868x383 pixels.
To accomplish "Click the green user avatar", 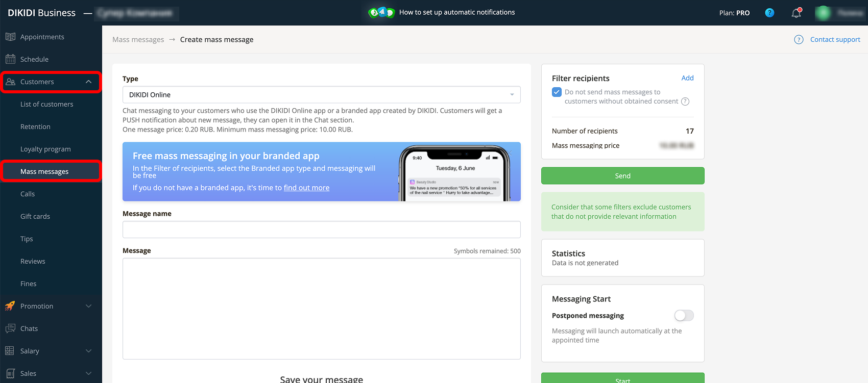I will [823, 13].
